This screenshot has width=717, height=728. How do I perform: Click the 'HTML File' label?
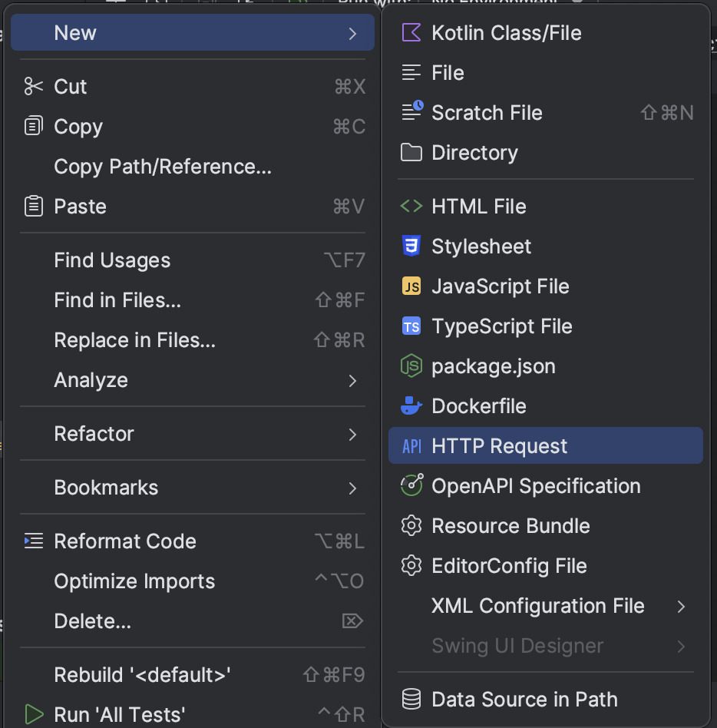[x=479, y=206]
